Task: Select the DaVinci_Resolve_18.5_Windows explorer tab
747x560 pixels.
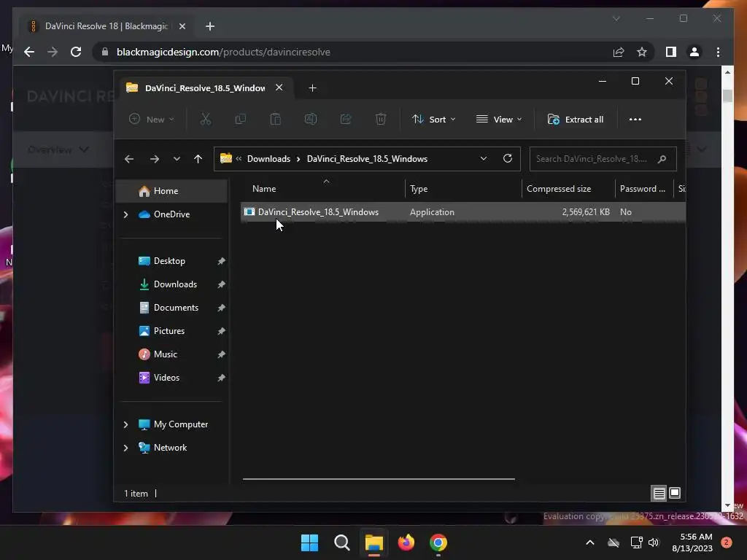Action: click(x=205, y=88)
